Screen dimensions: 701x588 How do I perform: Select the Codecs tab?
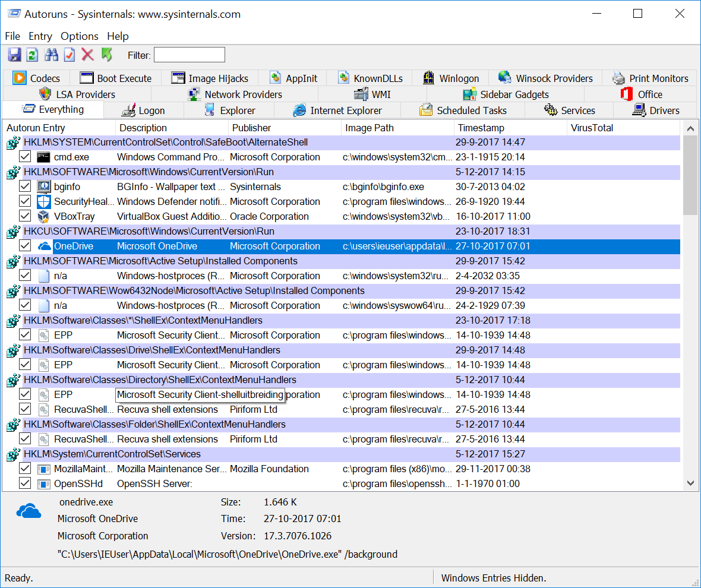36,78
